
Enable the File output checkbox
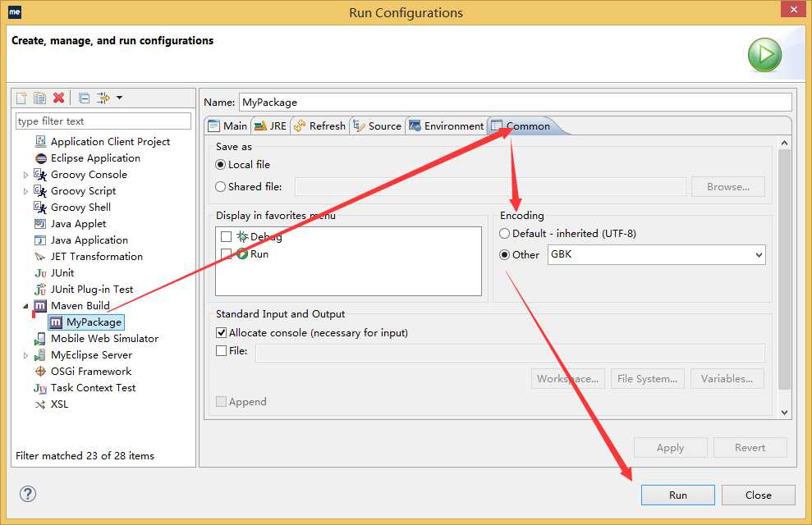click(x=221, y=351)
